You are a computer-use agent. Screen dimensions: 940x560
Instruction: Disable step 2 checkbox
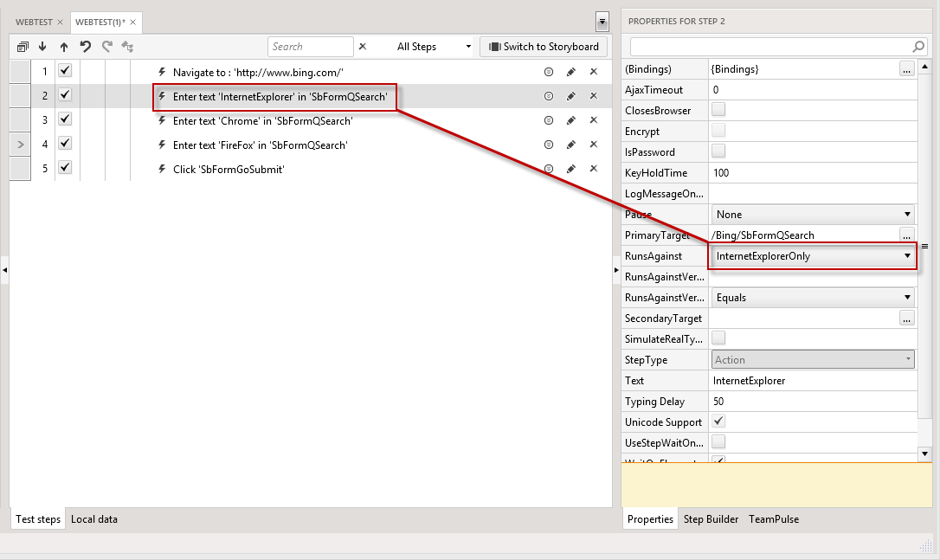(65, 94)
